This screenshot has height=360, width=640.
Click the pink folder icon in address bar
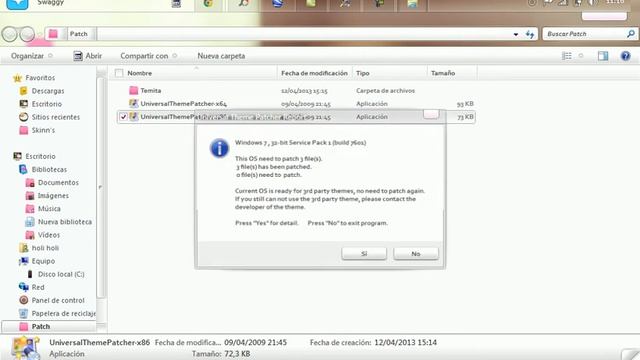pyautogui.click(x=53, y=34)
